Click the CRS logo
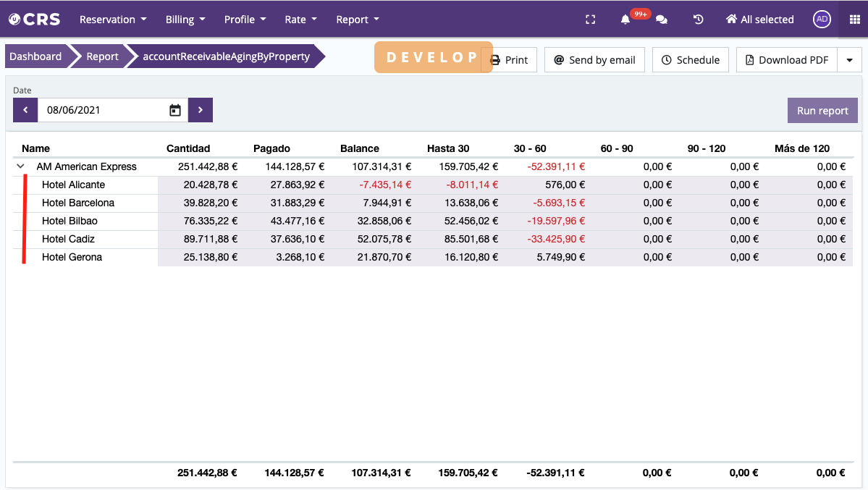Viewport: 868px width, 490px height. 35,20
